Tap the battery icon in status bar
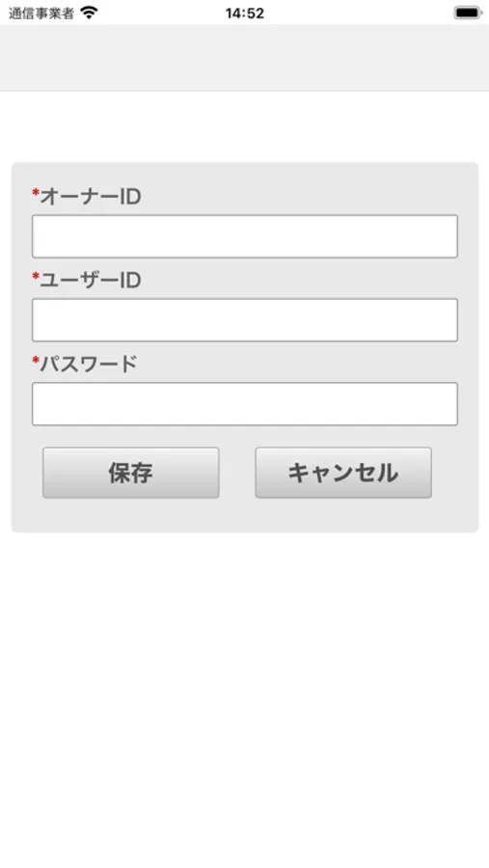This screenshot has width=489, height=868. click(468, 13)
